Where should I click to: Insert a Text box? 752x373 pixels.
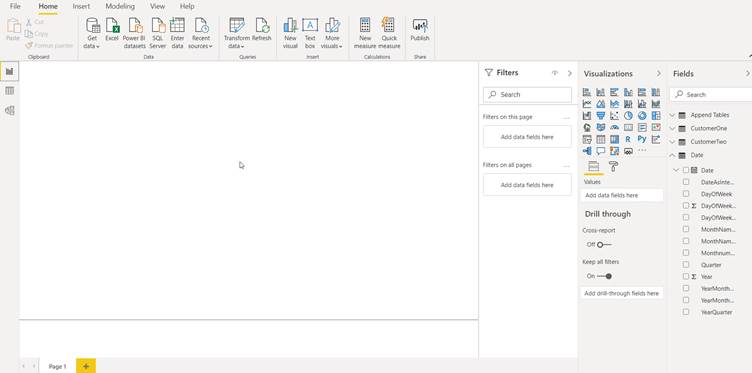click(310, 33)
